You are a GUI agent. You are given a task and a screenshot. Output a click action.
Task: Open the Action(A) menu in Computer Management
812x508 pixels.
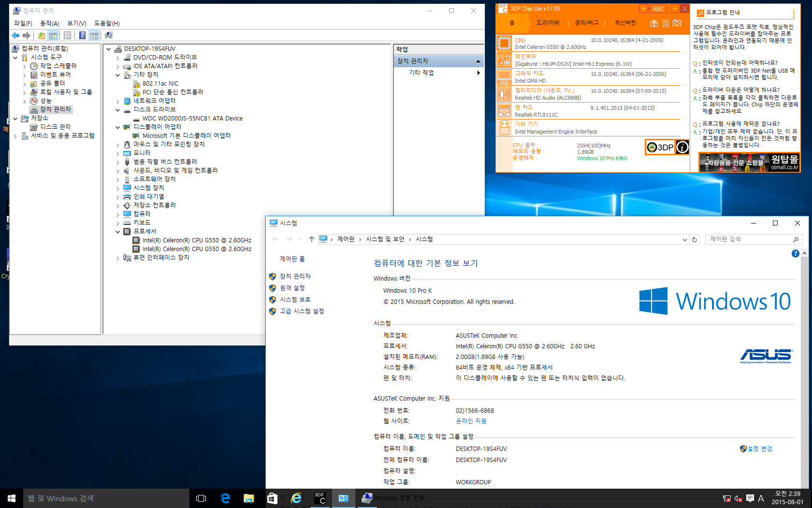[x=49, y=23]
